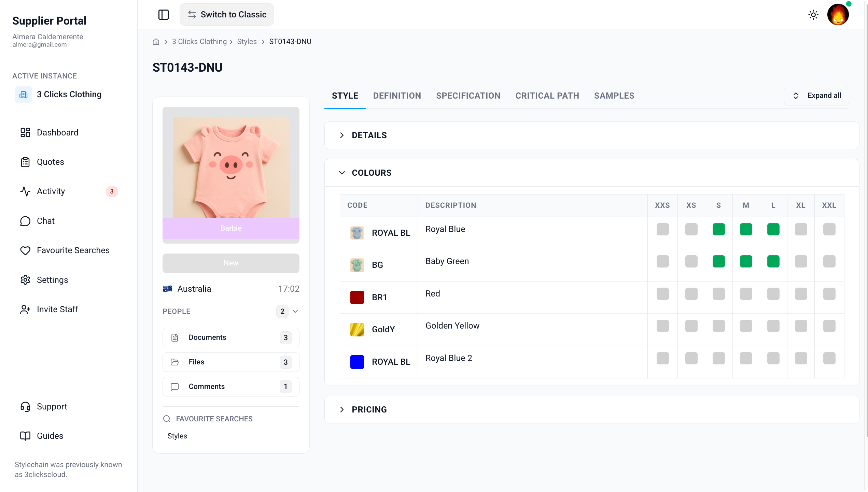Click Styles breadcrumb link
Viewport: 868px width, 492px height.
(247, 42)
